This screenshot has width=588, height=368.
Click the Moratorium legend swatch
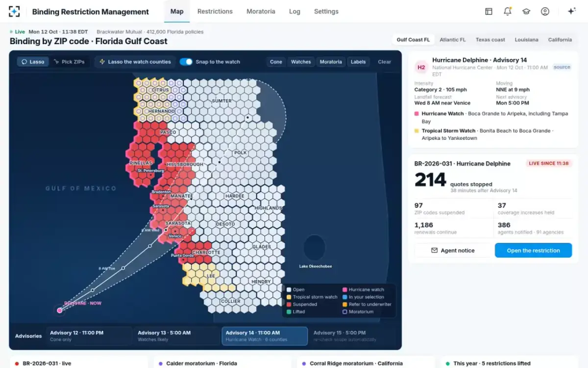point(345,312)
